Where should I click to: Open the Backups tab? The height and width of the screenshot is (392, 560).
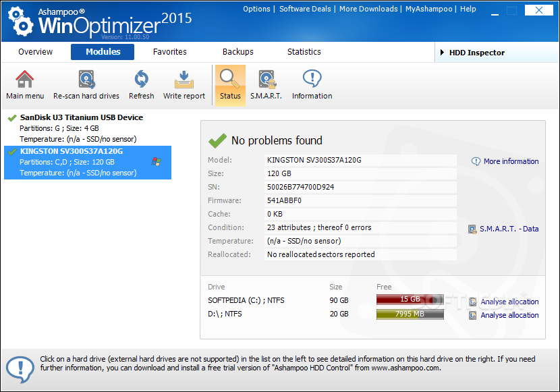(x=238, y=52)
